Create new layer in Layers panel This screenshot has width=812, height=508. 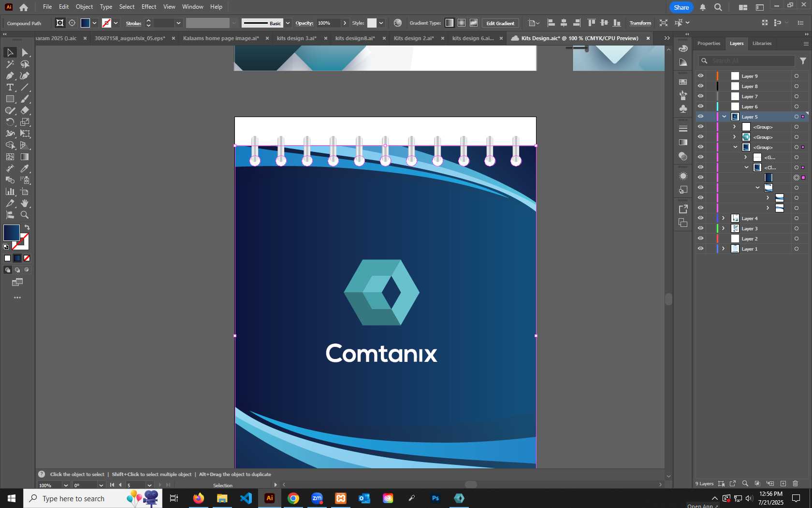click(x=783, y=483)
